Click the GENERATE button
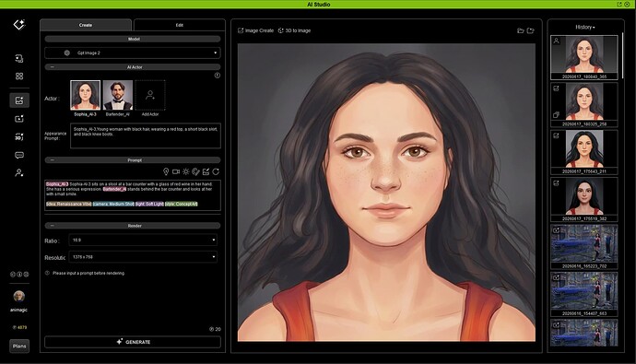 [133, 342]
